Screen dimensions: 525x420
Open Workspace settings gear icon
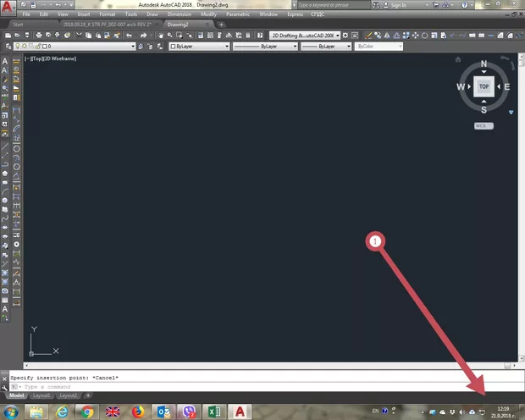pos(345,36)
